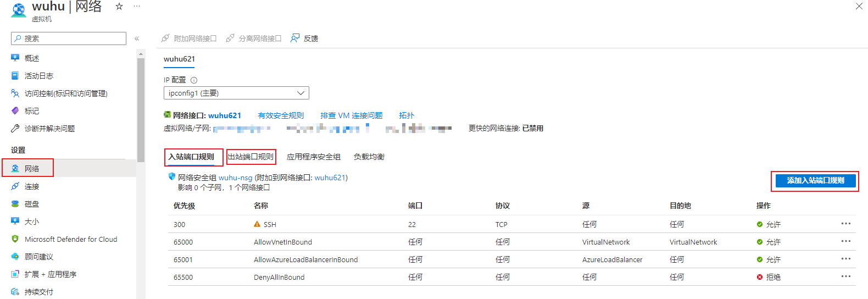
Task: Switch to 负载均衡 tab
Action: [x=369, y=157]
